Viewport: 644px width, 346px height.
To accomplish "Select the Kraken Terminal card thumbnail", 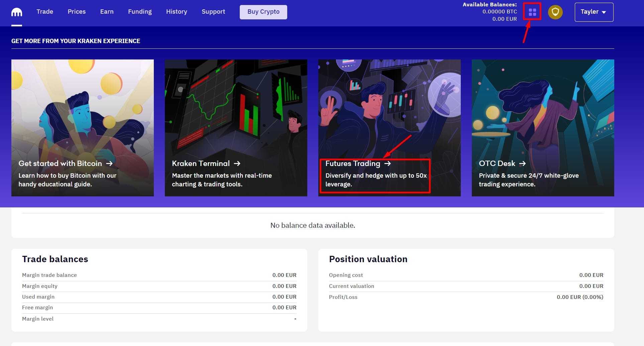I will tap(236, 107).
